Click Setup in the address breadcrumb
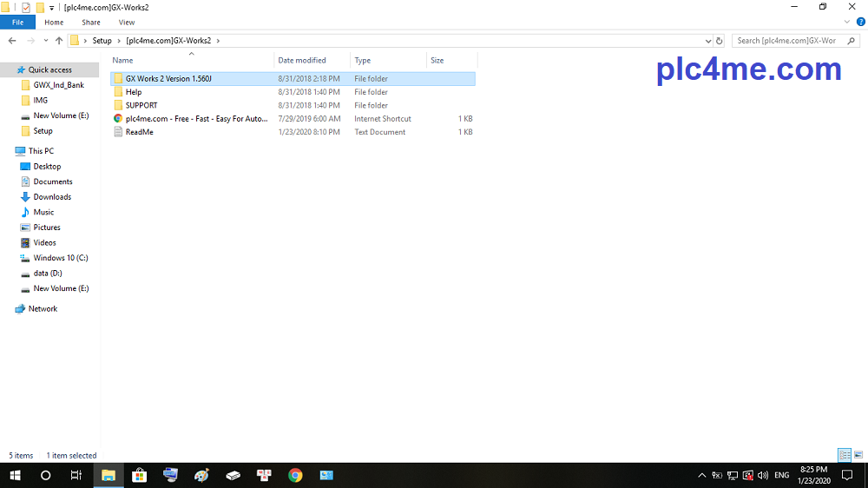 [x=102, y=41]
